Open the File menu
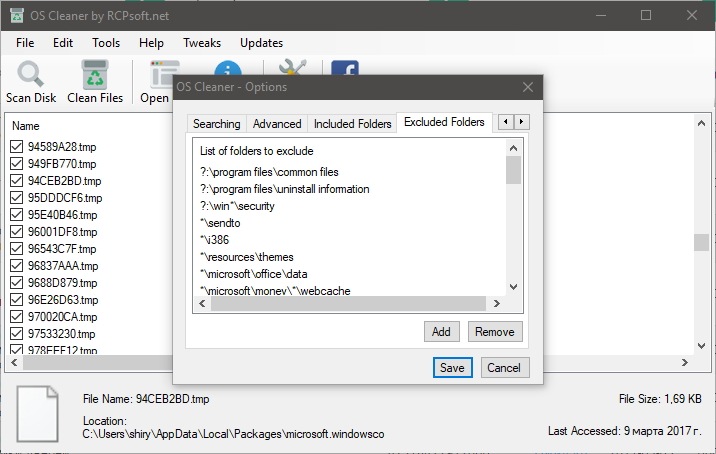Screen dimensions: 716x454 pyautogui.click(x=25, y=42)
